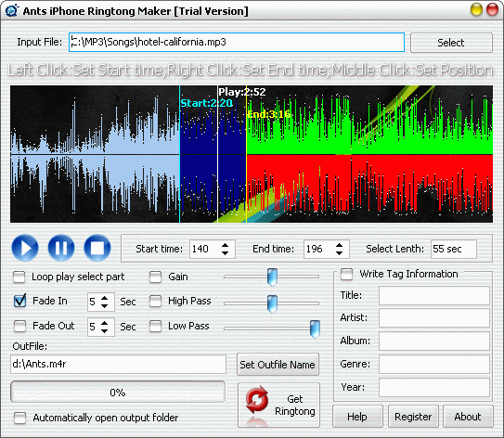Screen dimensions: 504x438
Task: Enable the Low Pass checkbox
Action: pos(156,326)
